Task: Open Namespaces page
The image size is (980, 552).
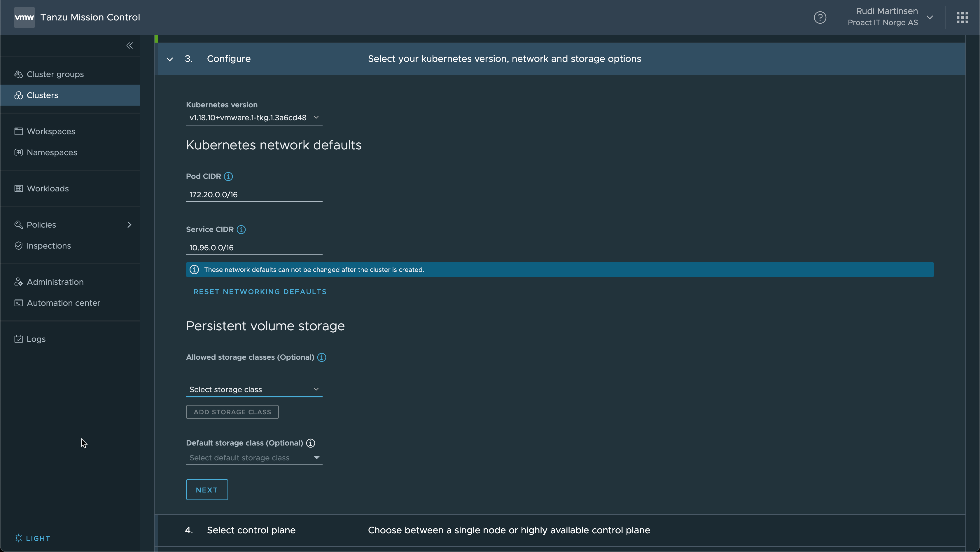Action: pyautogui.click(x=52, y=152)
